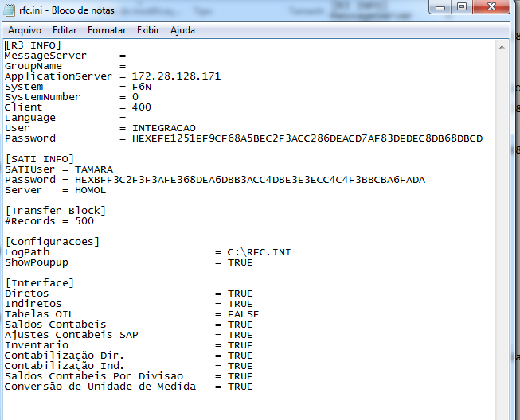Click the ApplicationServer key name
This screenshot has width=520, height=420.
coord(58,76)
